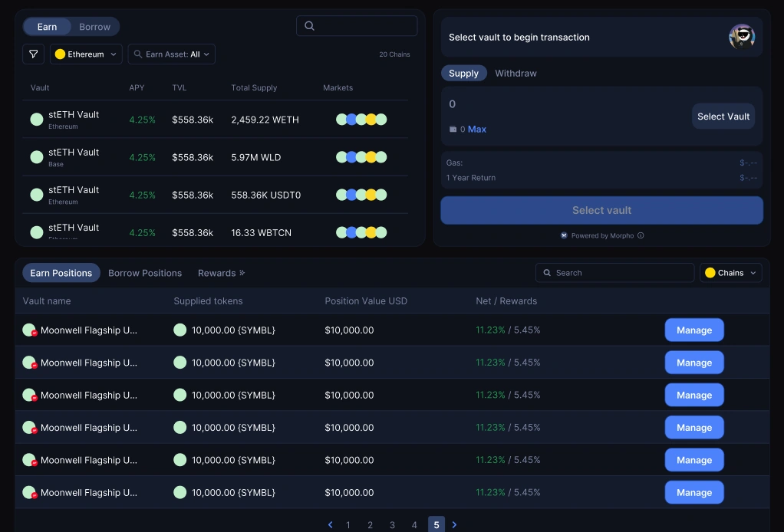This screenshot has height=532, width=784.
Task: Click the positions Search input field
Action: [x=614, y=273]
